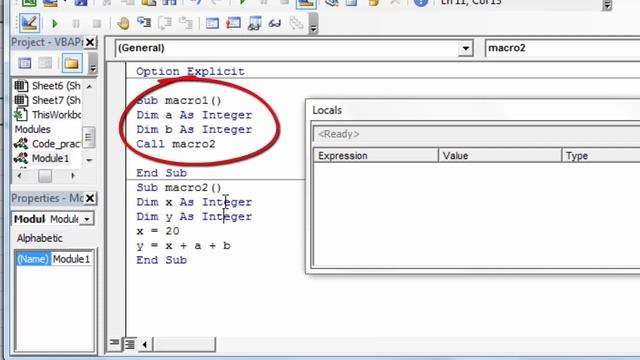Click the 'Option Explicit' code line
Viewport: 640px width, 360px height.
[x=190, y=71]
